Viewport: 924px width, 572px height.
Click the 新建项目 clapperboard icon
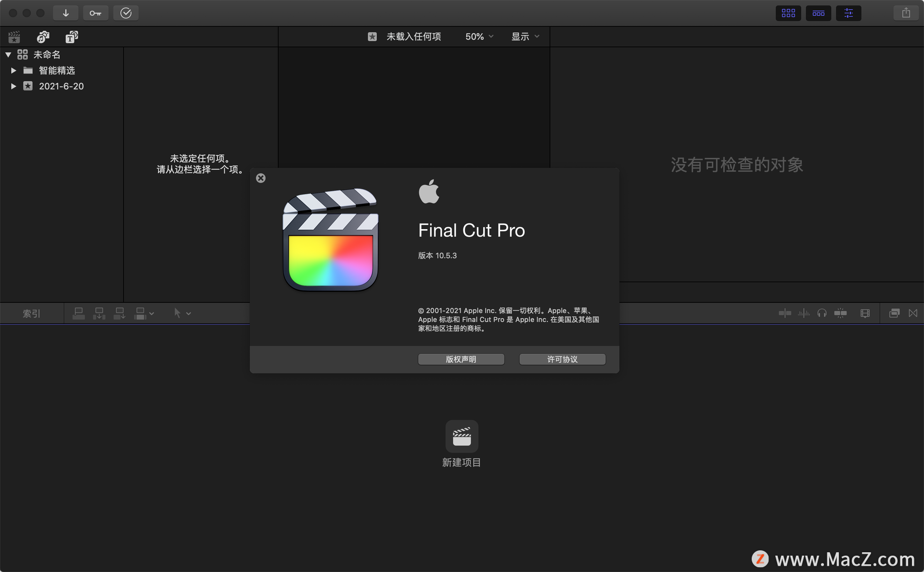tap(462, 437)
